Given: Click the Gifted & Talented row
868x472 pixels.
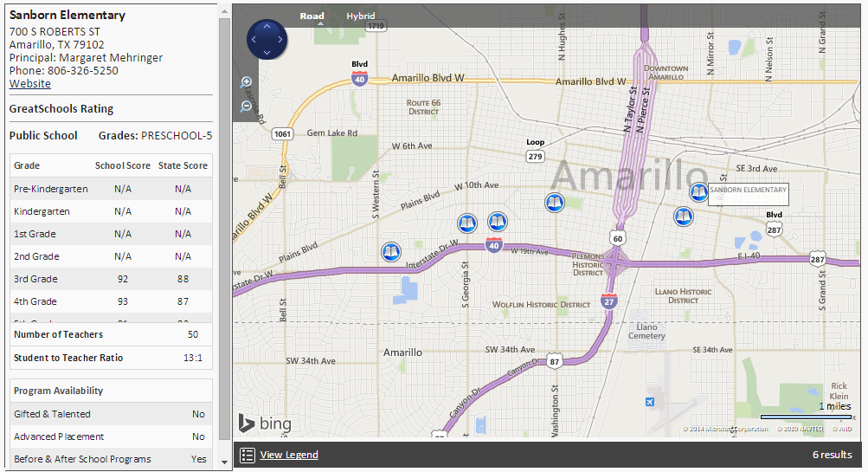Looking at the screenshot, I should pos(112,414).
